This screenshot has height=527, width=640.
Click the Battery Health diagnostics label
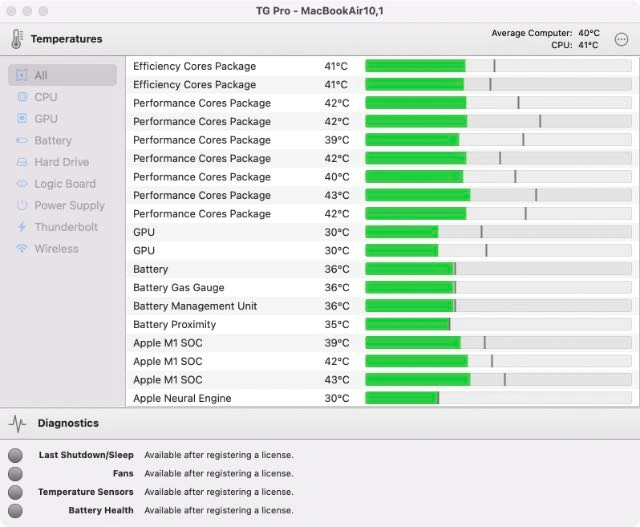[x=101, y=510]
